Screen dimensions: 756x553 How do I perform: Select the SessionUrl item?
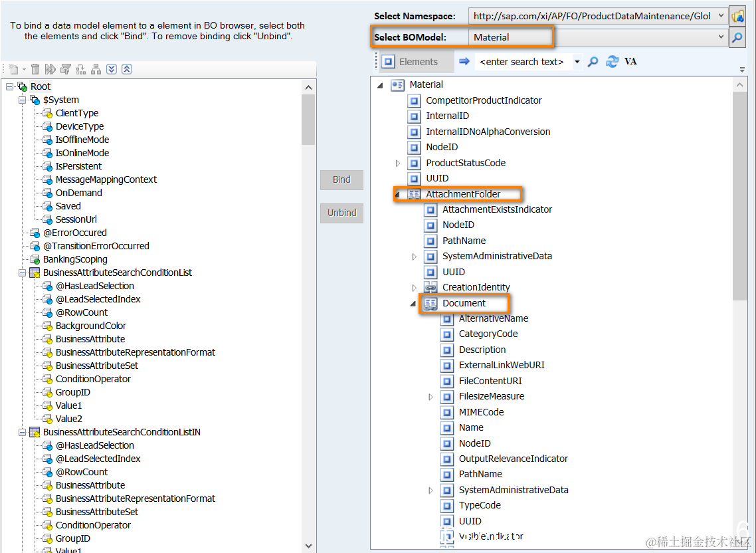click(76, 219)
